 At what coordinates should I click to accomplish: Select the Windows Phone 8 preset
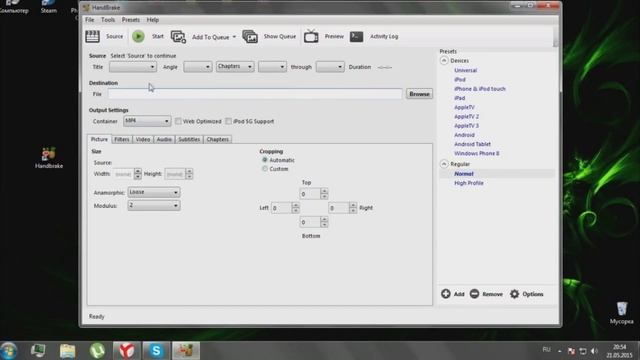coord(476,153)
